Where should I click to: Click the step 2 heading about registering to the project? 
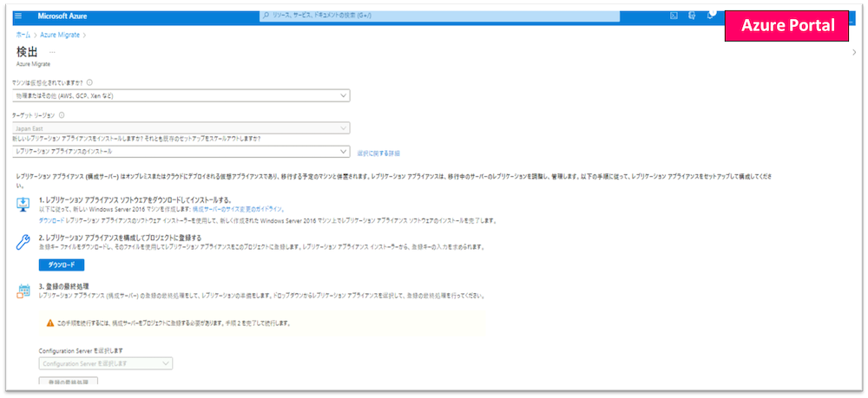(120, 238)
